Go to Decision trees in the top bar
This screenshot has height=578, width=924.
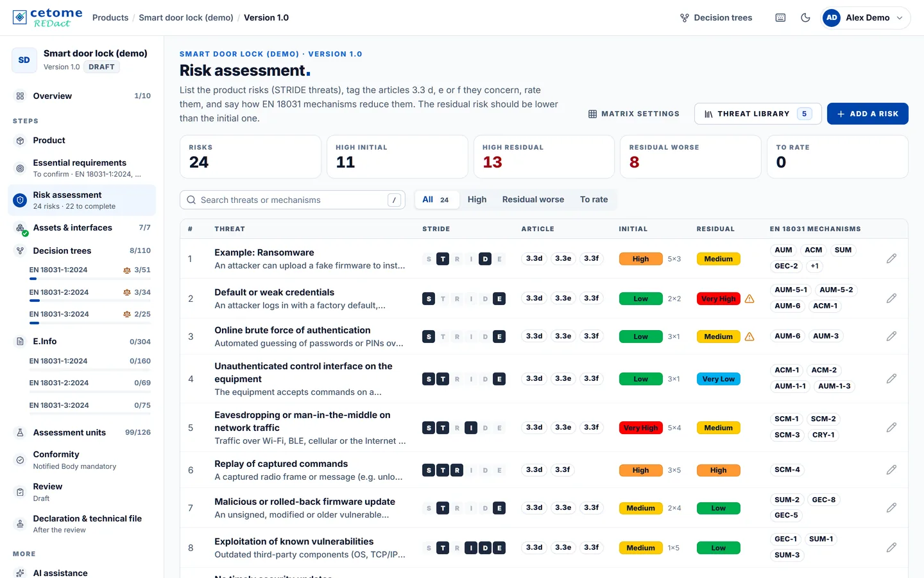coord(716,18)
